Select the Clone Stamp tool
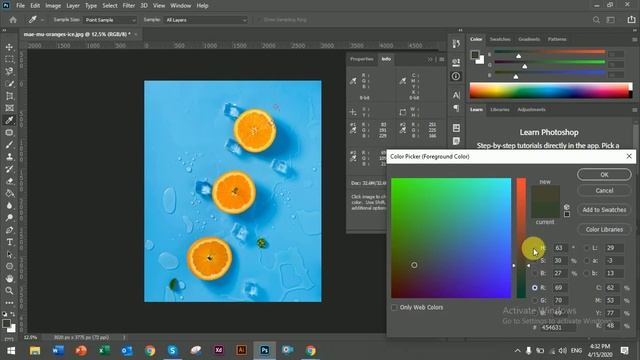The image size is (640, 360). click(9, 157)
